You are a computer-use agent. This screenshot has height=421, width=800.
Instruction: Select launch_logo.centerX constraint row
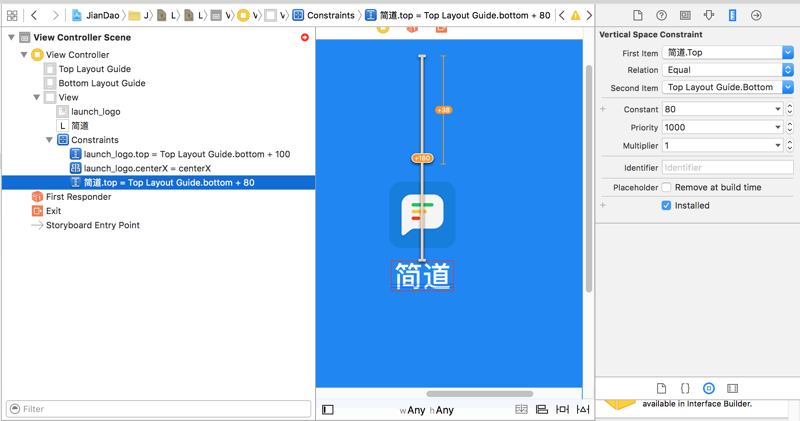[x=147, y=168]
